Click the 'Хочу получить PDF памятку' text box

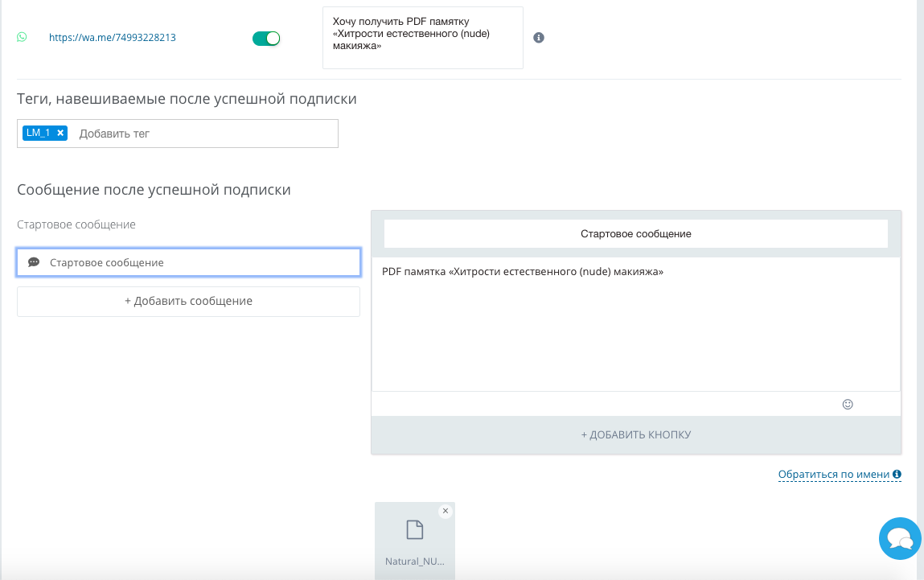[422, 38]
